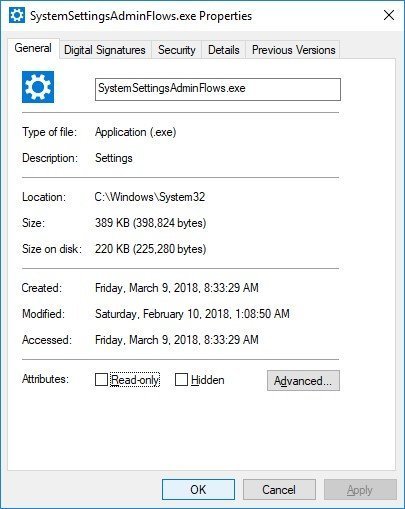Viewport: 405px width, 509px height.
Task: Click the Created date value
Action: click(177, 288)
